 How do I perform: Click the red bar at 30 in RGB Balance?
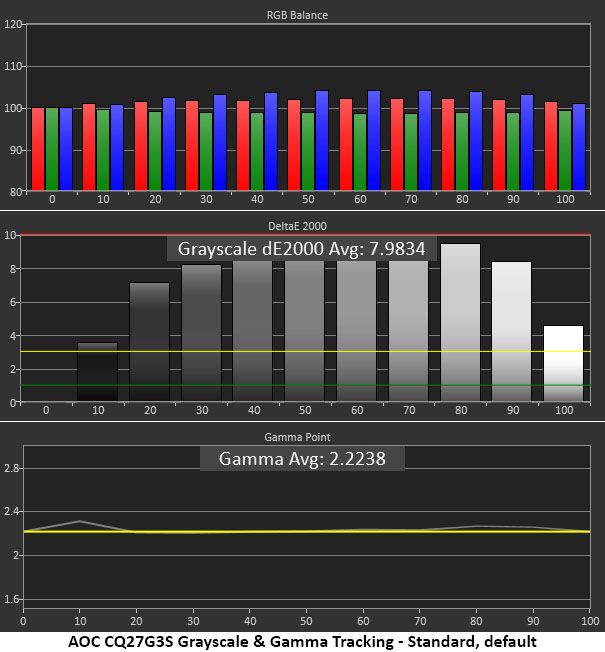pyautogui.click(x=192, y=146)
